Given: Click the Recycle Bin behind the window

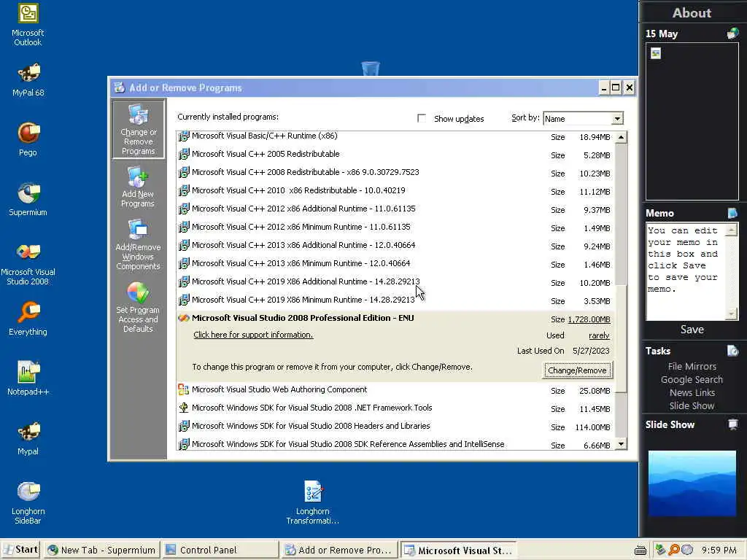Looking at the screenshot, I should pos(371,69).
